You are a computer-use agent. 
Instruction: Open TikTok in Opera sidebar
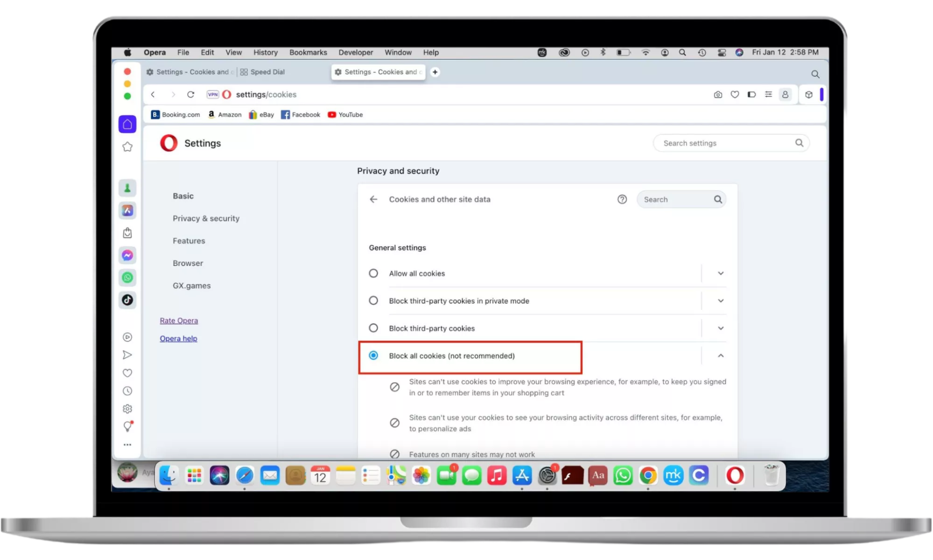127,300
